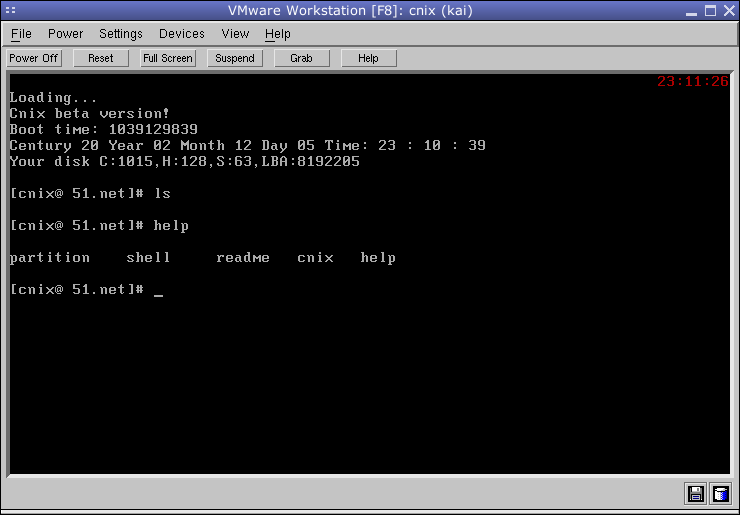Open the View menu
740x515 pixels.
tap(235, 34)
